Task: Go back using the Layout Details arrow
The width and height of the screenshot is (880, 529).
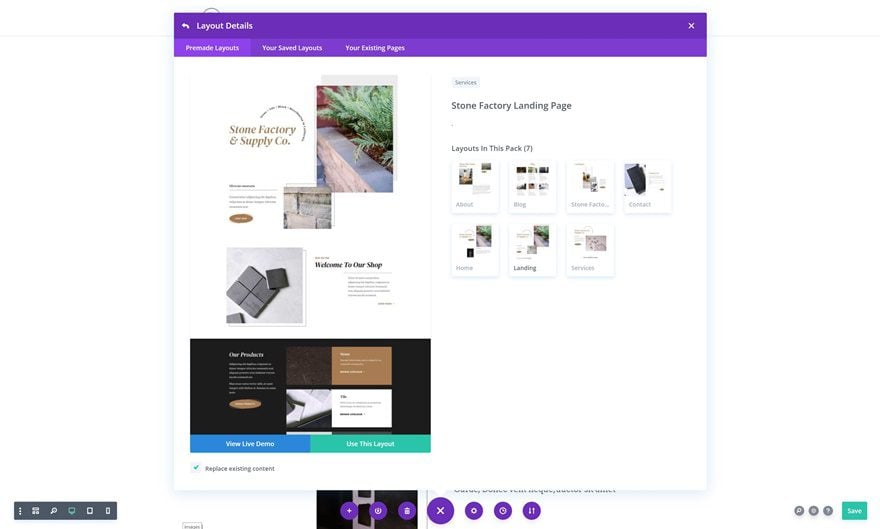Action: click(186, 26)
